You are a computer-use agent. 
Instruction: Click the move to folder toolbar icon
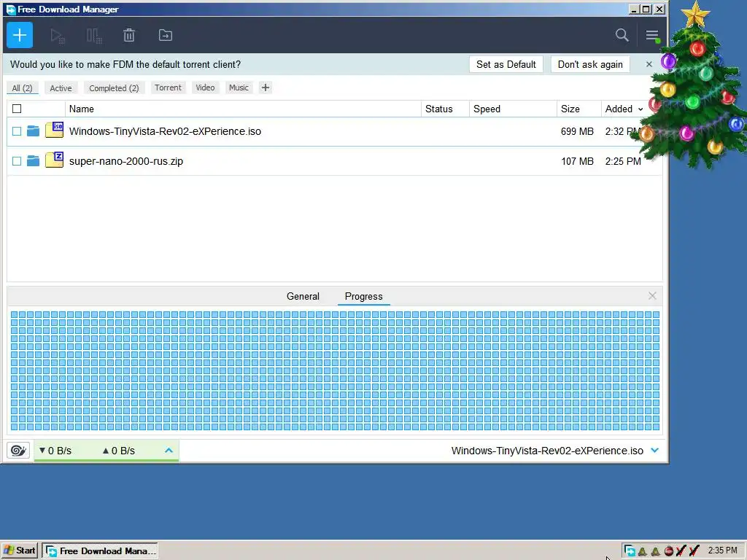166,35
